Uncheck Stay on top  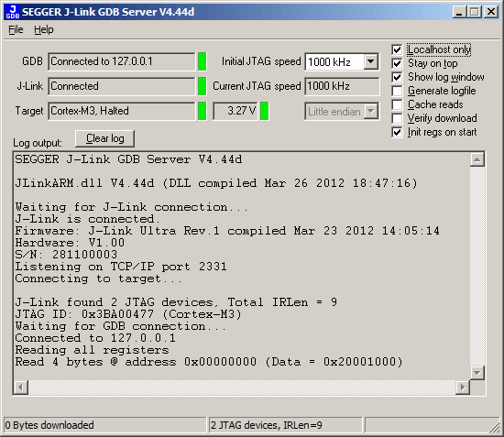tap(397, 63)
